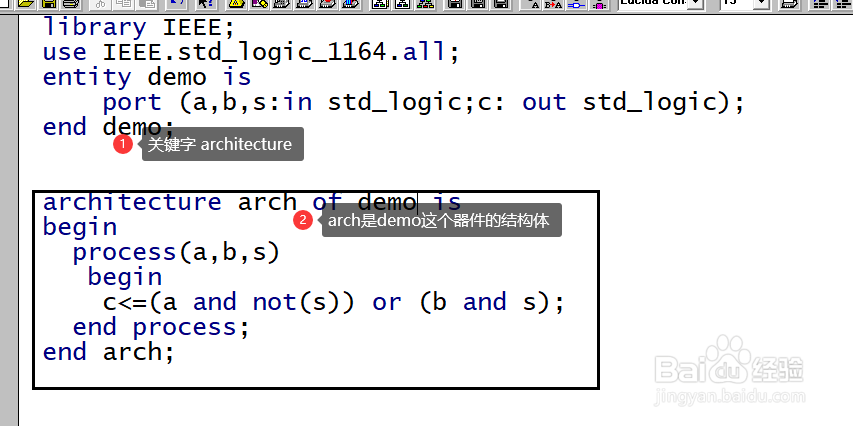Open the font size dropdown arrow
Viewport: 853px width, 426px height.
[x=762, y=4]
